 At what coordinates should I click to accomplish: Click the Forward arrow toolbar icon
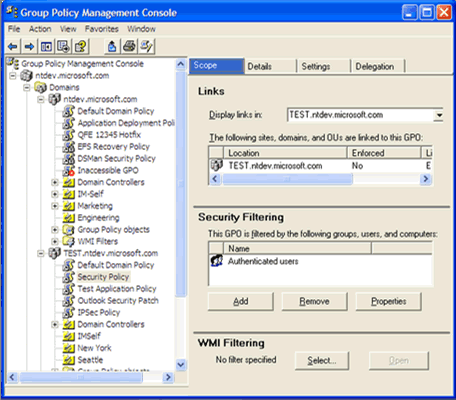coord(29,46)
